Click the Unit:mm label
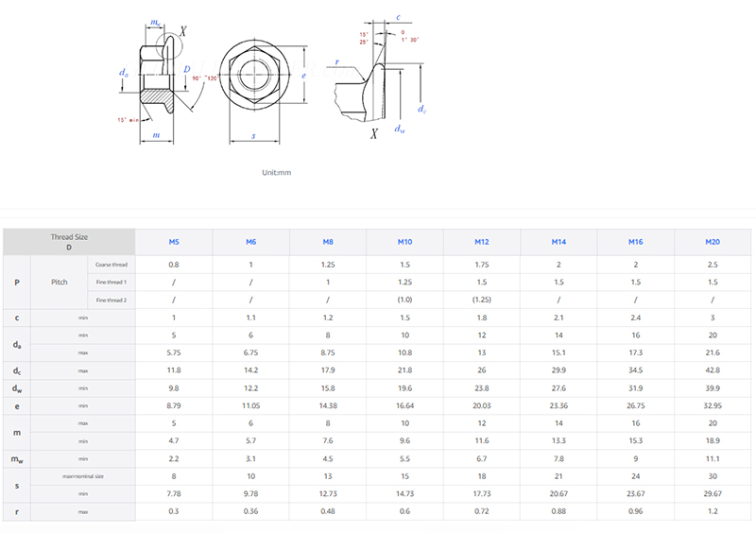The image size is (756, 533). 277,173
